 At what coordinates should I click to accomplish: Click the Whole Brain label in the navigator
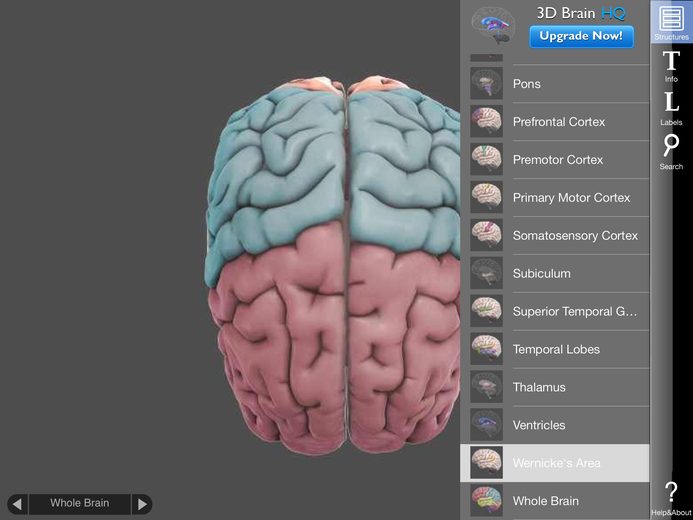click(80, 503)
